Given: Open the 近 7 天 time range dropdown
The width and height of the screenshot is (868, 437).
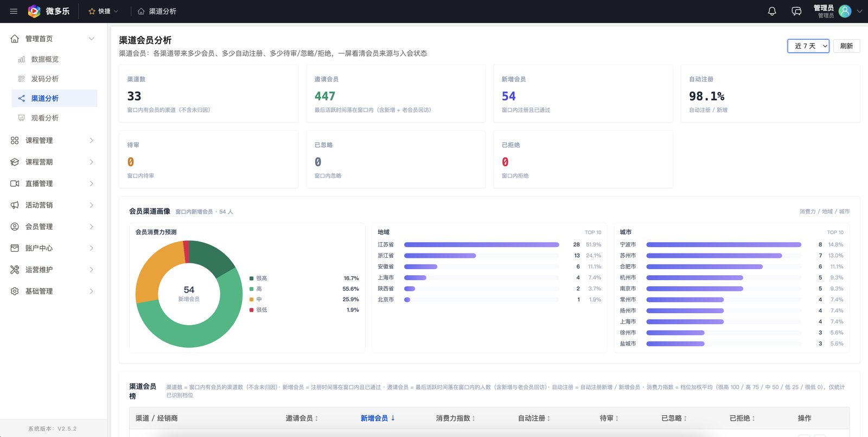Looking at the screenshot, I should [808, 46].
